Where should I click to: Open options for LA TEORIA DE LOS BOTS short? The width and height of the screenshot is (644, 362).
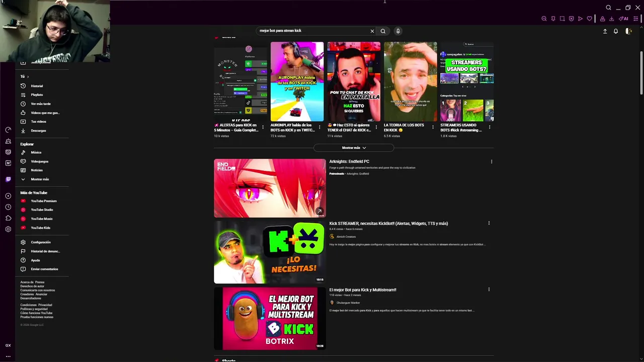click(x=433, y=127)
